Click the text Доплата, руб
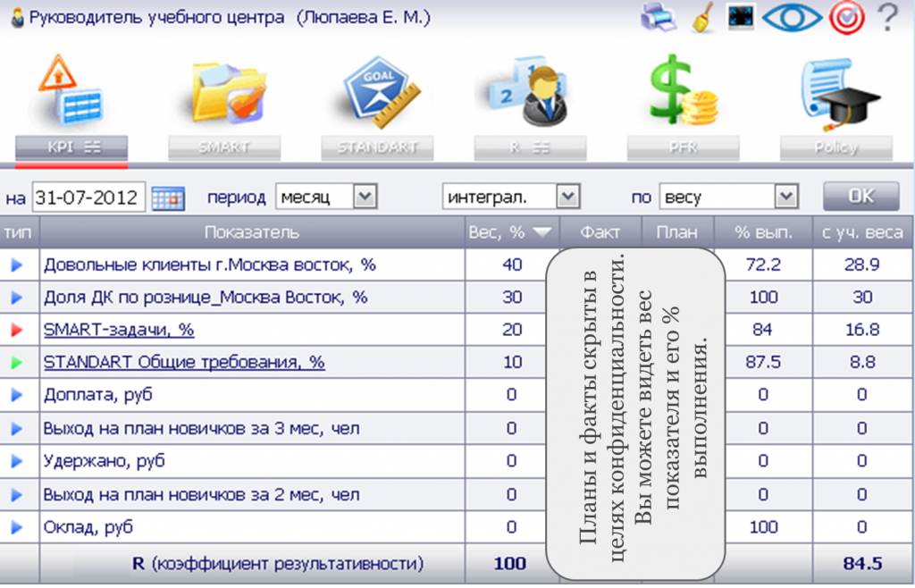This screenshot has width=915, height=588. 98,395
